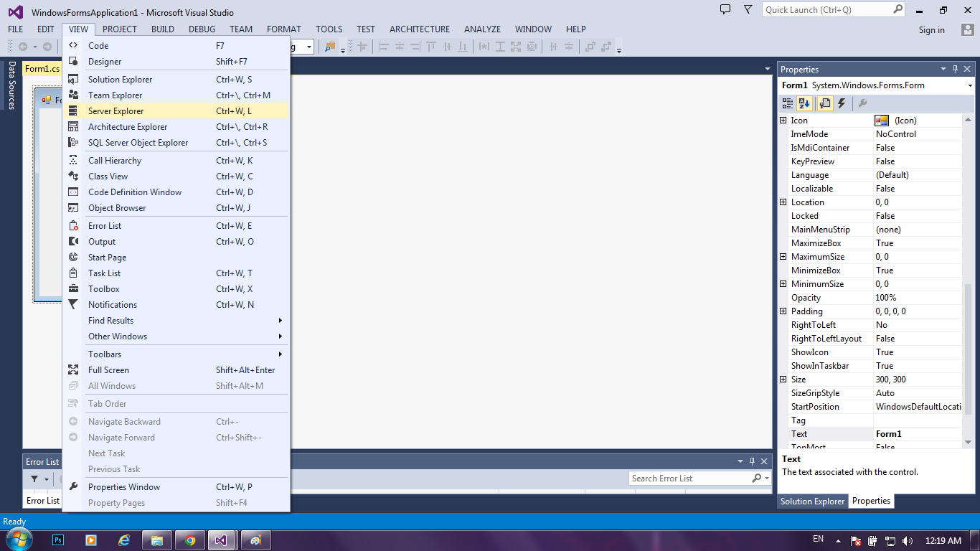This screenshot has width=980, height=551.
Task: Choose Solution Explorer from View menu
Action: [x=176, y=80]
